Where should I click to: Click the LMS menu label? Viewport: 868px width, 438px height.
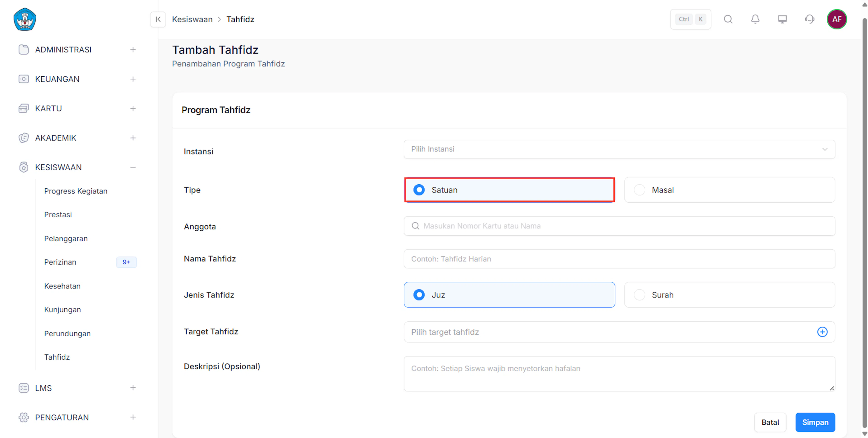(43, 388)
